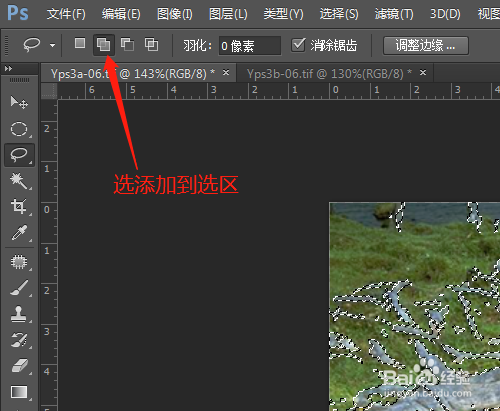
Task: Click the Photoshop Ps logo
Action: [18, 13]
